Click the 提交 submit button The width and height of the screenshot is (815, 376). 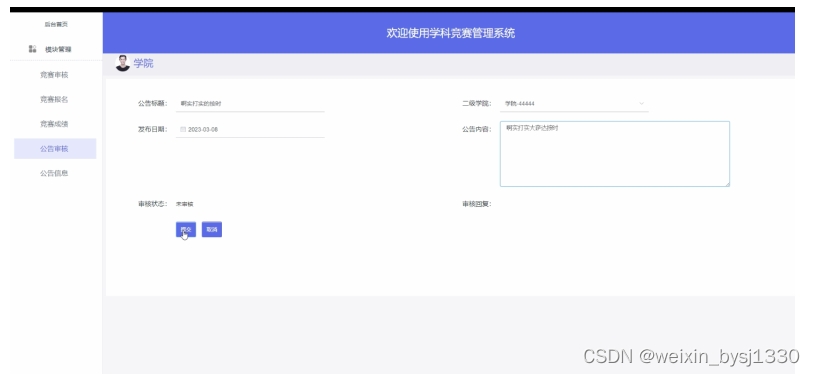pyautogui.click(x=186, y=229)
